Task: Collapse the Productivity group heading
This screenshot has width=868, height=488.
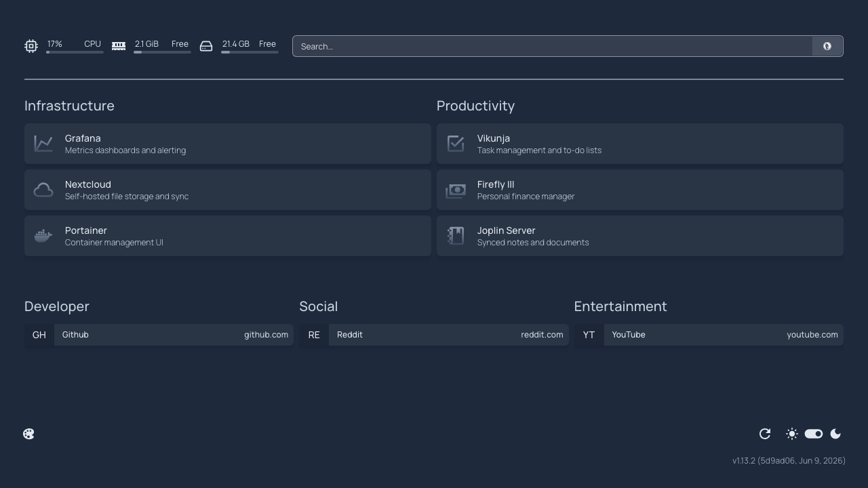Action: point(475,106)
